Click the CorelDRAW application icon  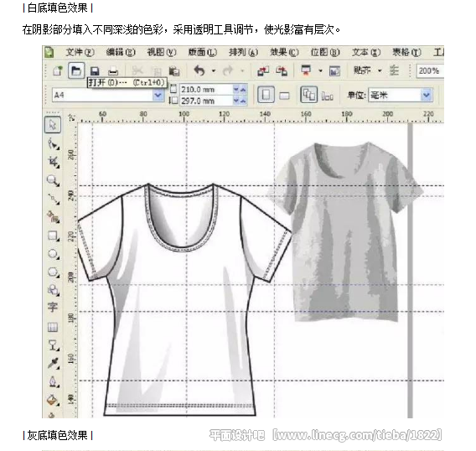49,52
